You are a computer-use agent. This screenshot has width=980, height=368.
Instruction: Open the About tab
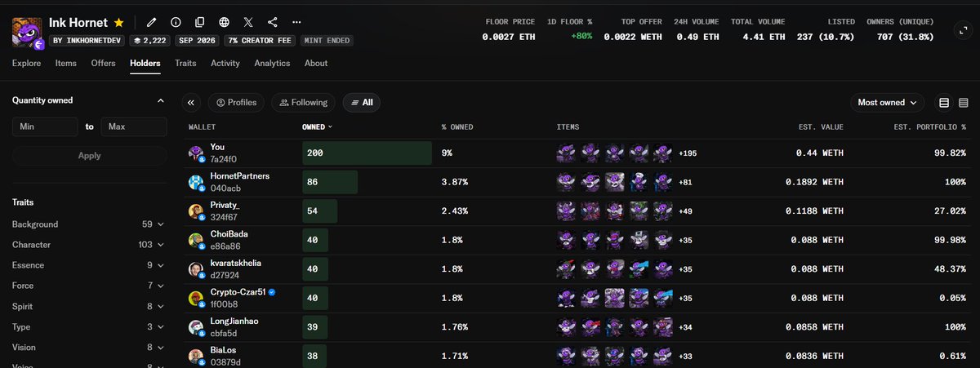point(316,64)
